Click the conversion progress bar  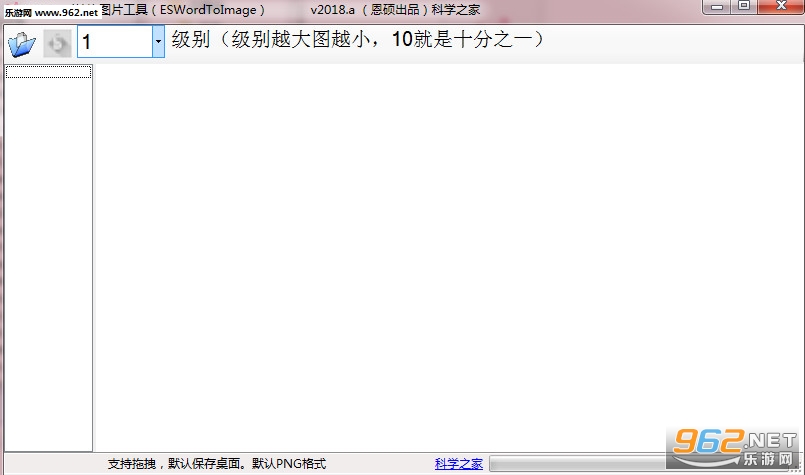(578, 464)
